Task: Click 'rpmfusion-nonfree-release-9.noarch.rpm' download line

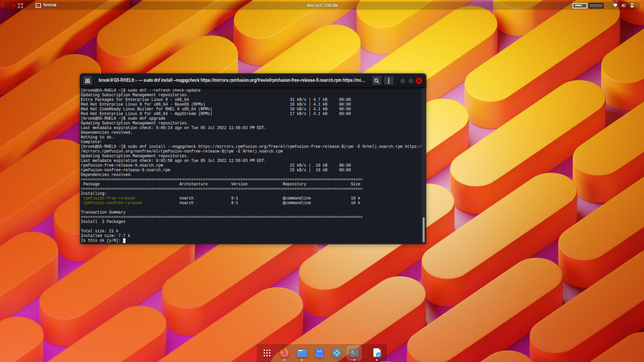Action: (x=216, y=170)
